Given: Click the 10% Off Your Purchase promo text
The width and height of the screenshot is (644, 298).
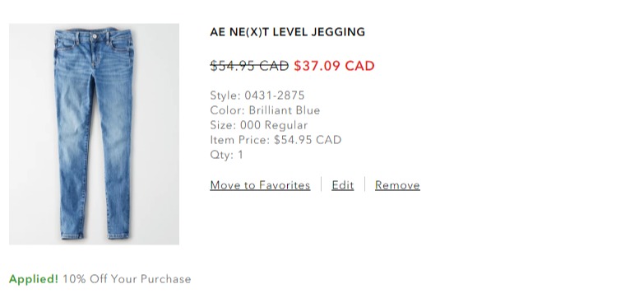Looking at the screenshot, I should [127, 279].
